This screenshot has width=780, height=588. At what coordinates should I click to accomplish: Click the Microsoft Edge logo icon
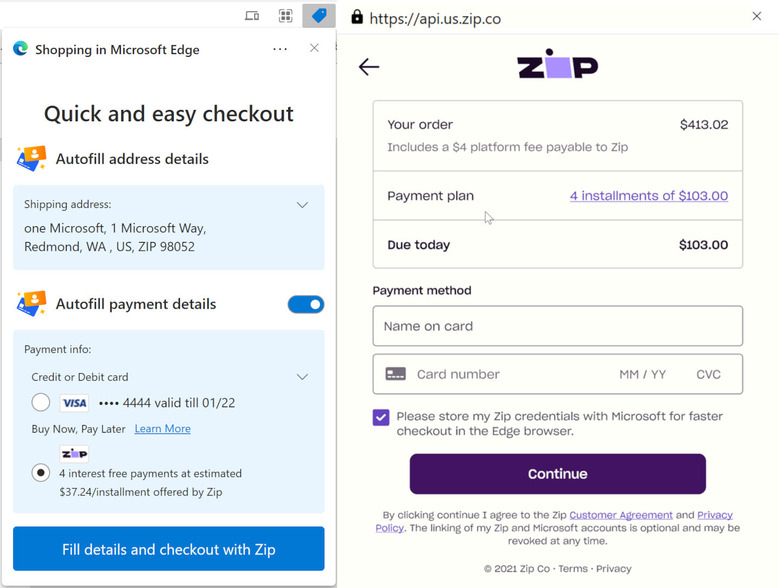point(20,48)
